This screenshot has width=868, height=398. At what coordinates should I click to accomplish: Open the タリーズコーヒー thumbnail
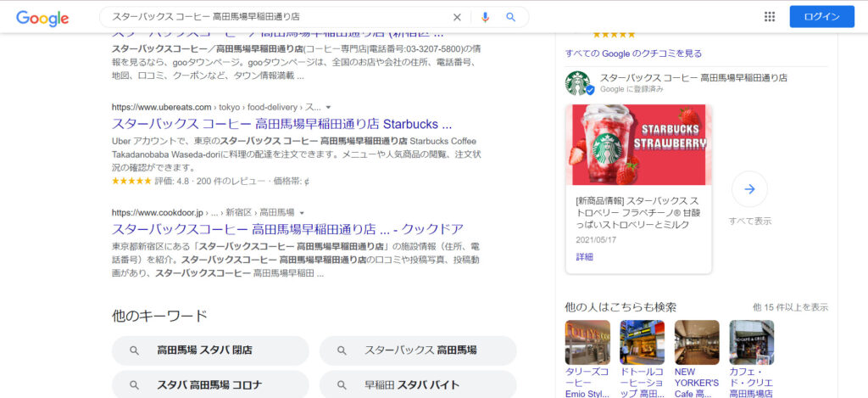587,342
